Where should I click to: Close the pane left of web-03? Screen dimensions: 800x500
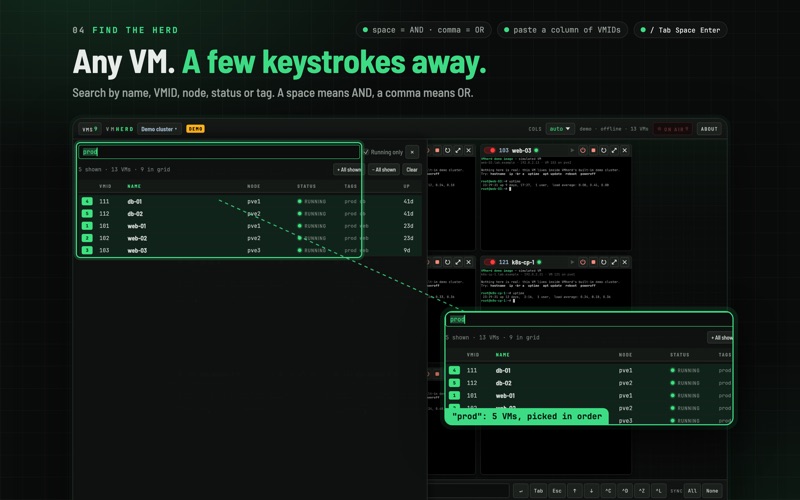click(x=468, y=151)
